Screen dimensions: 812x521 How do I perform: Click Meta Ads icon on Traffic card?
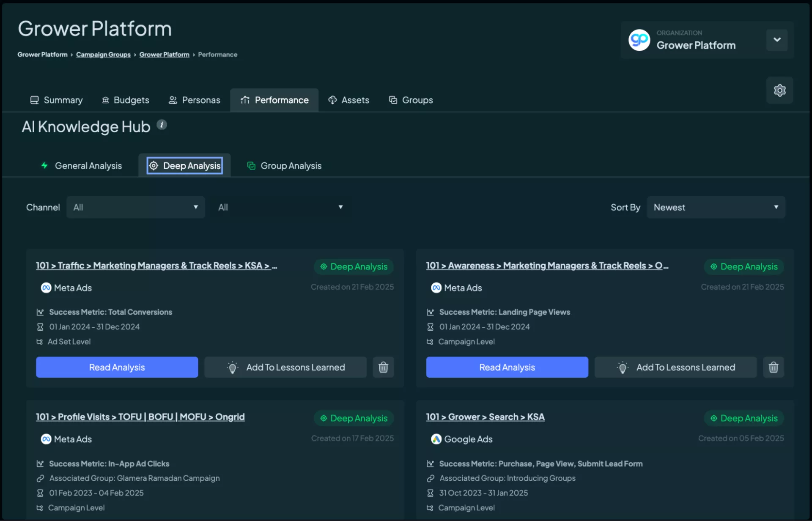coord(46,288)
